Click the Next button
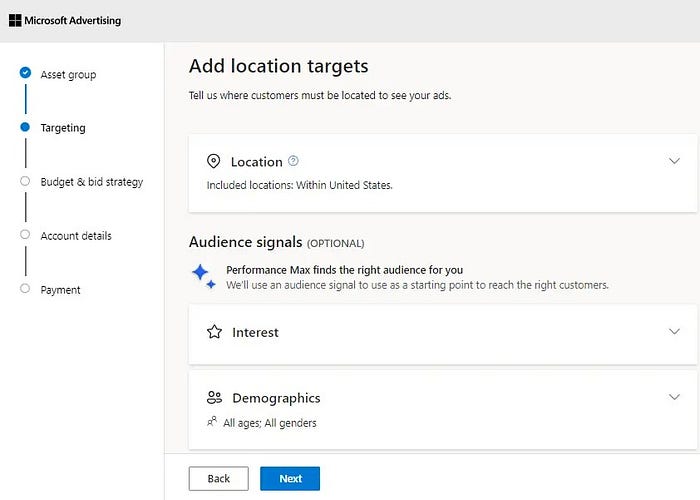The image size is (700, 500). 290,479
